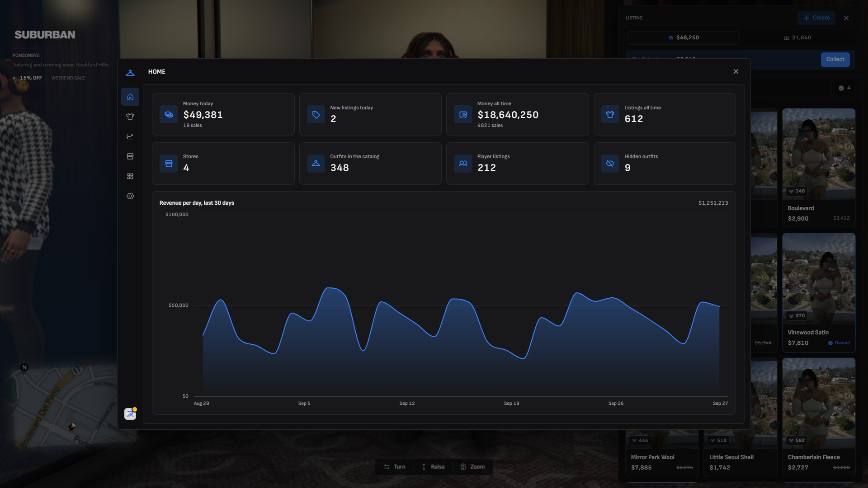Click the 348 outfits in catalog value
Screen dimensions: 868x488
click(x=340, y=168)
